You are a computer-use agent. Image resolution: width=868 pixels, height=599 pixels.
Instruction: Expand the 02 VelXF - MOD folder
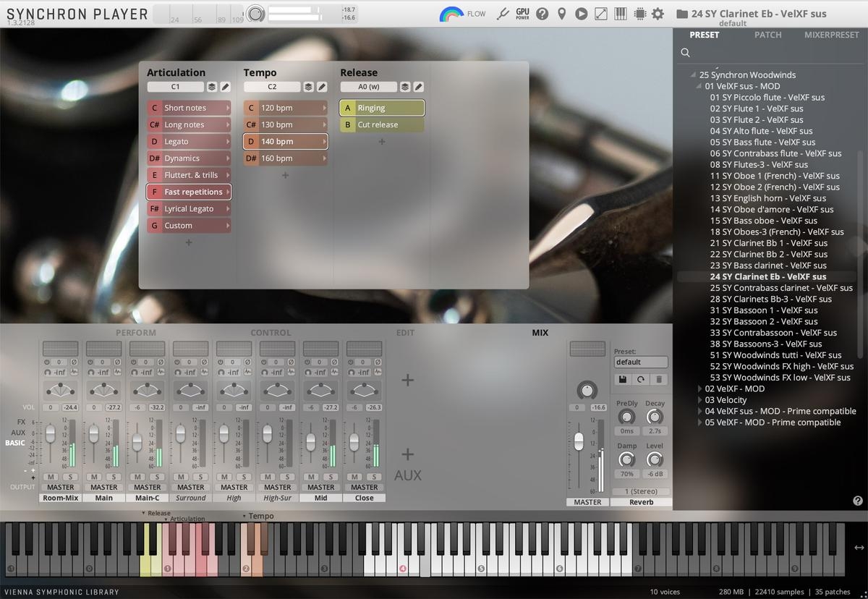pos(699,389)
